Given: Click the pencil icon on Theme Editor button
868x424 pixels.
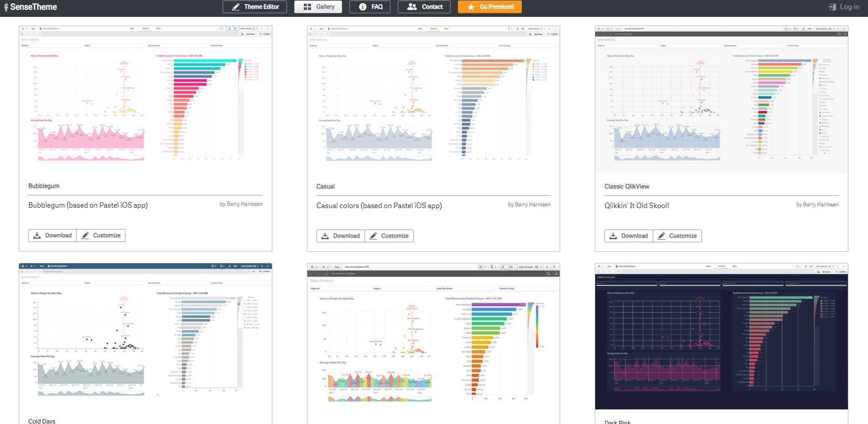Looking at the screenshot, I should [237, 7].
